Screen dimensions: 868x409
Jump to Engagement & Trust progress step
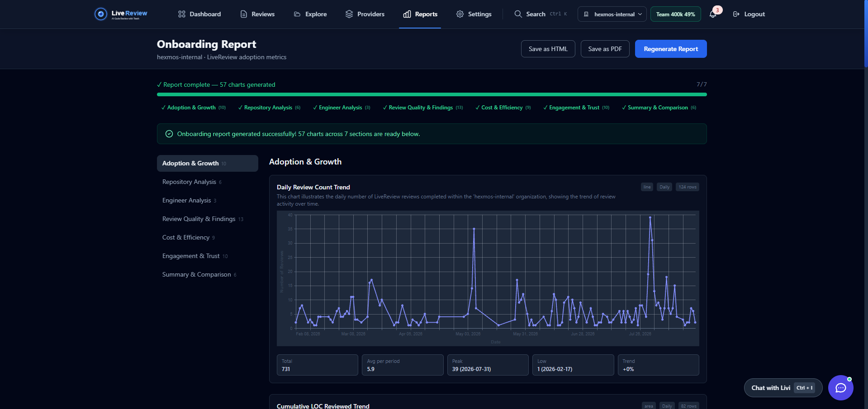point(576,108)
